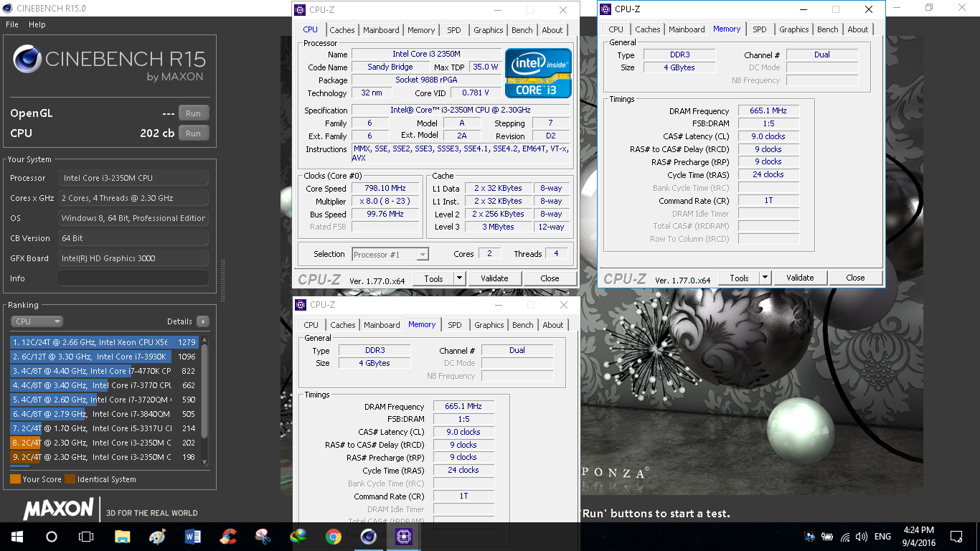The width and height of the screenshot is (980, 551).
Task: Open the Help menu in Cinebench
Action: pyautogui.click(x=37, y=24)
